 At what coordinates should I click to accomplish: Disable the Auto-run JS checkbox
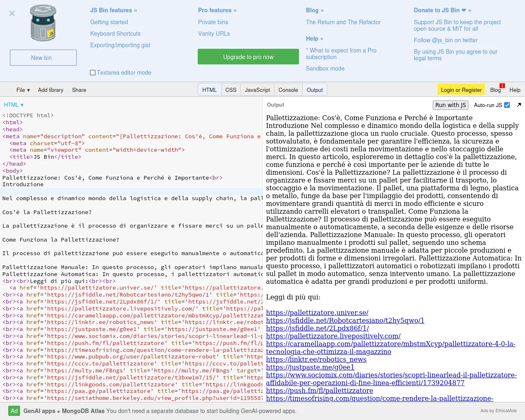coord(507,105)
